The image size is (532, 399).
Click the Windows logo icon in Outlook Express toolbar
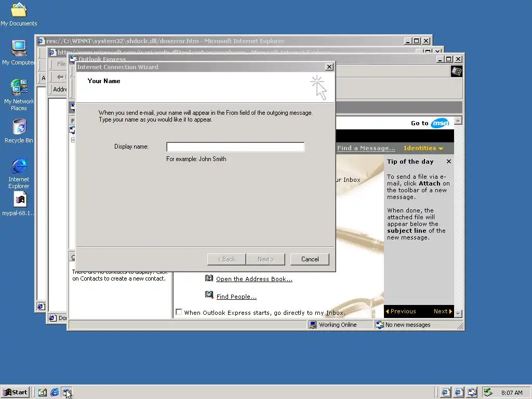(x=456, y=71)
